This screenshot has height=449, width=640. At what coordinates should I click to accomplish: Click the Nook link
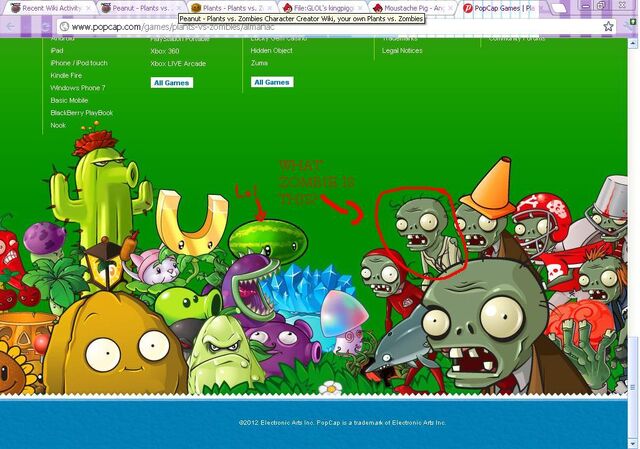[x=58, y=125]
